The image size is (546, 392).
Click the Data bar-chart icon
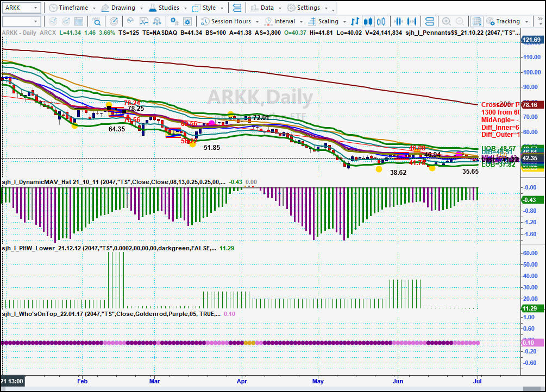click(x=255, y=8)
